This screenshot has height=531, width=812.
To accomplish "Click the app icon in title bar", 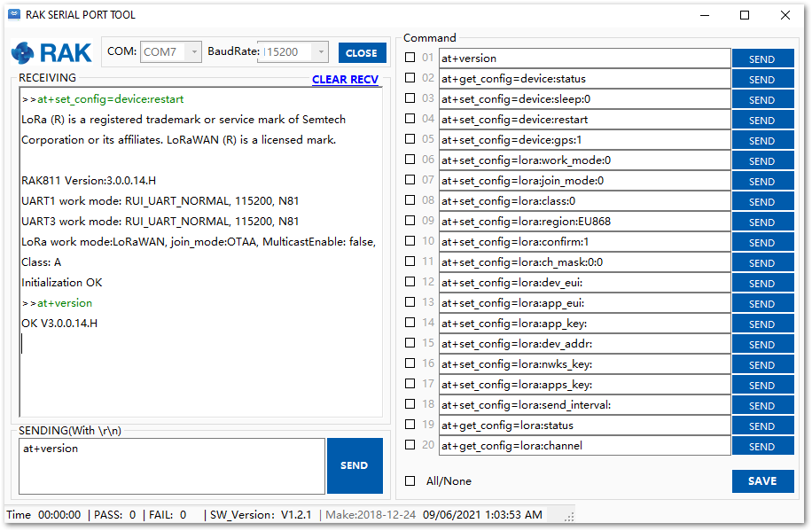I will (14, 14).
